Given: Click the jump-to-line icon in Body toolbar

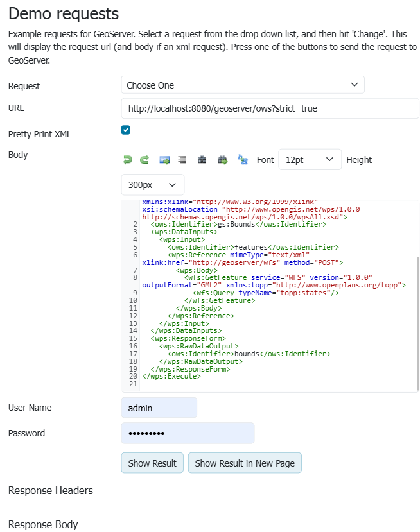Looking at the screenshot, I should (x=164, y=160).
